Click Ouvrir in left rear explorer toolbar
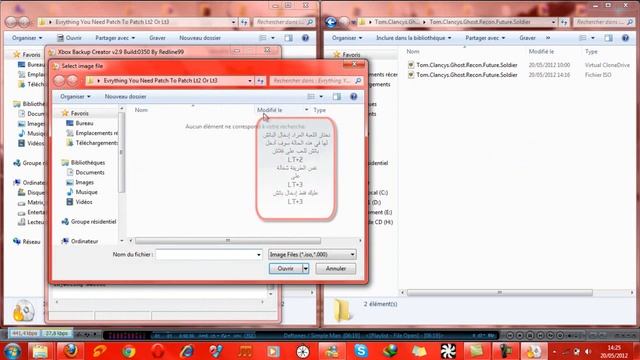Image resolution: width=640 pixels, height=360 pixels. [x=69, y=38]
